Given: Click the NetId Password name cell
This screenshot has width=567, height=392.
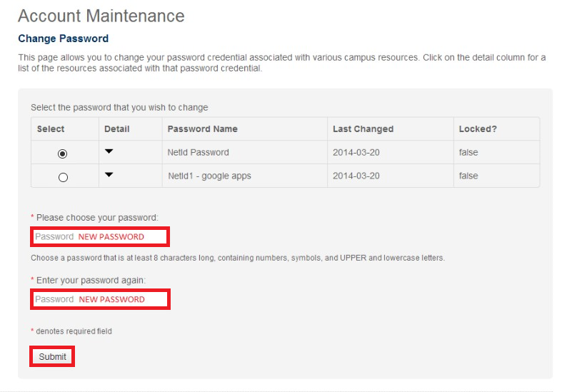Looking at the screenshot, I should point(198,152).
